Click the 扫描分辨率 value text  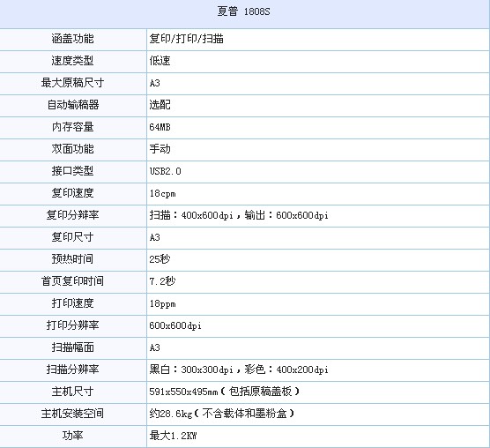coord(239,370)
